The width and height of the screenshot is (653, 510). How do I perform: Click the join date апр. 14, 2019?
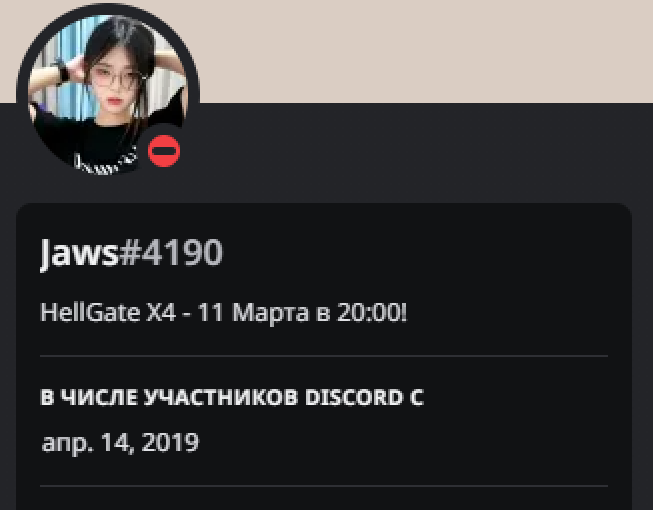120,442
